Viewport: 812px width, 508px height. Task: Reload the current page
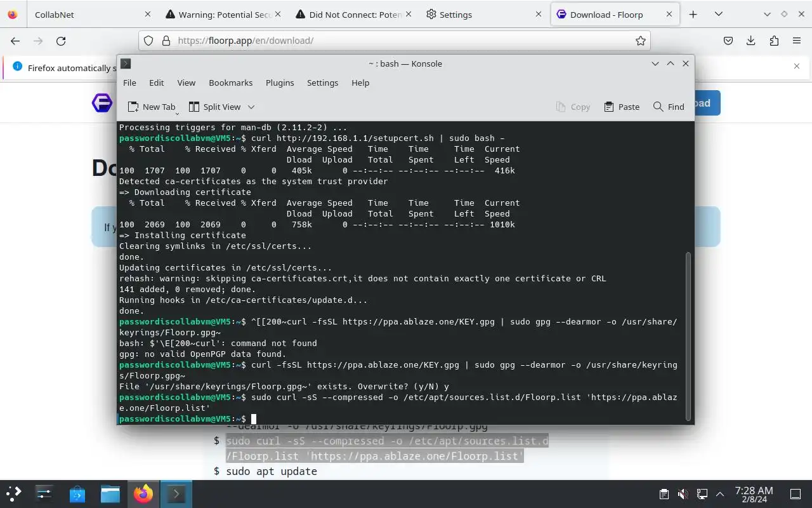click(61, 41)
